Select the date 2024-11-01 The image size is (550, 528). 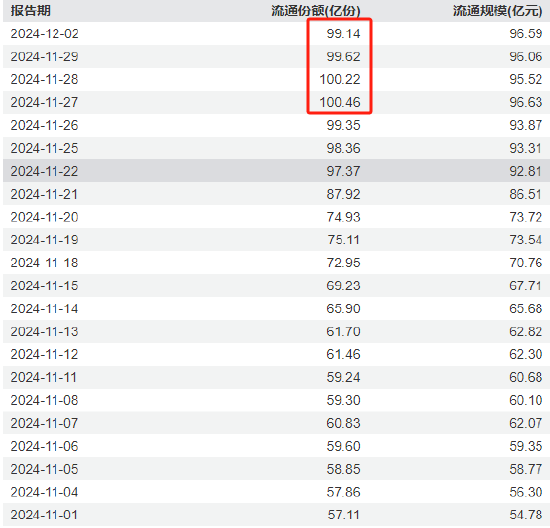click(x=45, y=515)
